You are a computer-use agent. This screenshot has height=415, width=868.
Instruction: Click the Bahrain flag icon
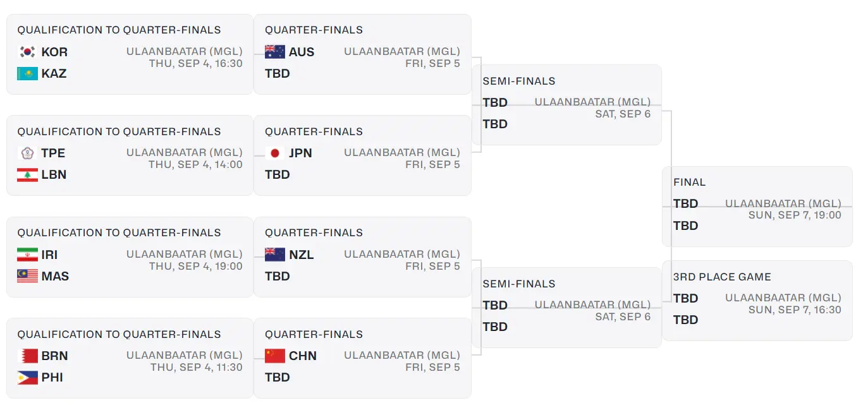(27, 356)
